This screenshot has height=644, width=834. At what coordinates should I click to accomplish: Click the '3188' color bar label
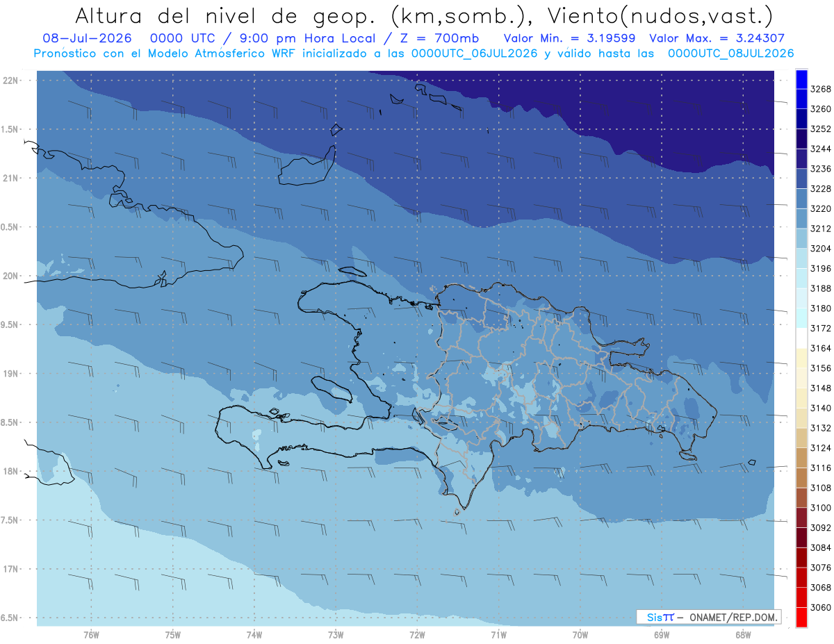[x=821, y=288]
